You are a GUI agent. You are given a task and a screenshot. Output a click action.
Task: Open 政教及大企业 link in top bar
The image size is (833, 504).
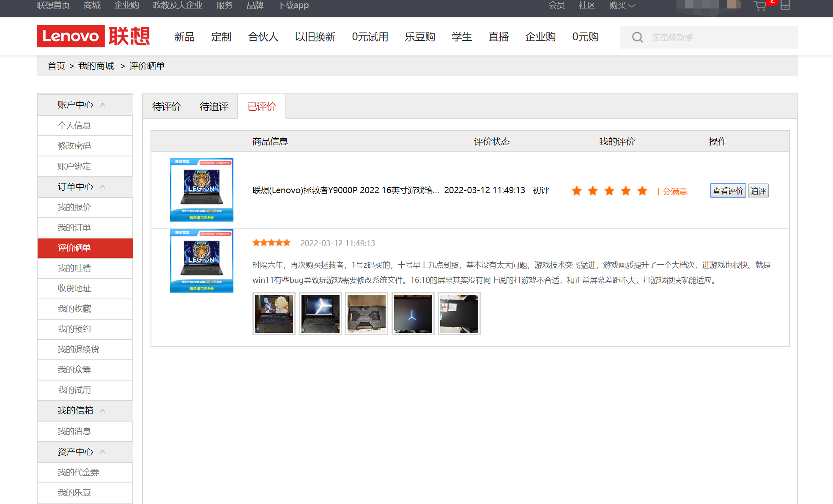tap(178, 5)
